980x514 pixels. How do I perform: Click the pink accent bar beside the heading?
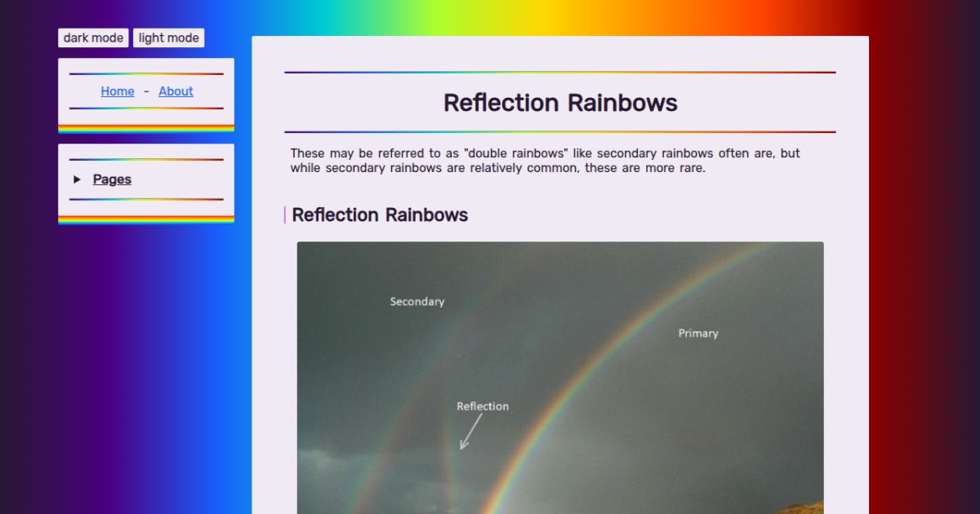284,215
